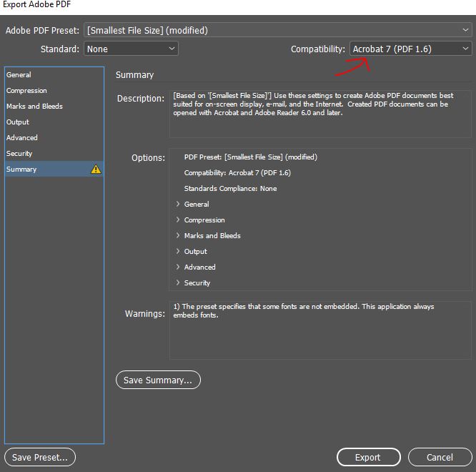
Task: Open the Standard dropdown set to None
Action: pyautogui.click(x=131, y=49)
